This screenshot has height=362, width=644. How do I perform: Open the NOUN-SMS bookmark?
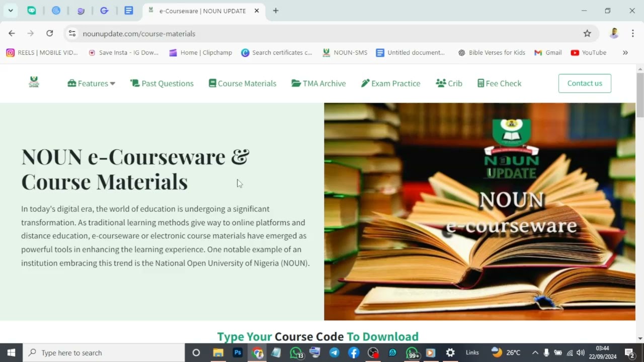345,52
